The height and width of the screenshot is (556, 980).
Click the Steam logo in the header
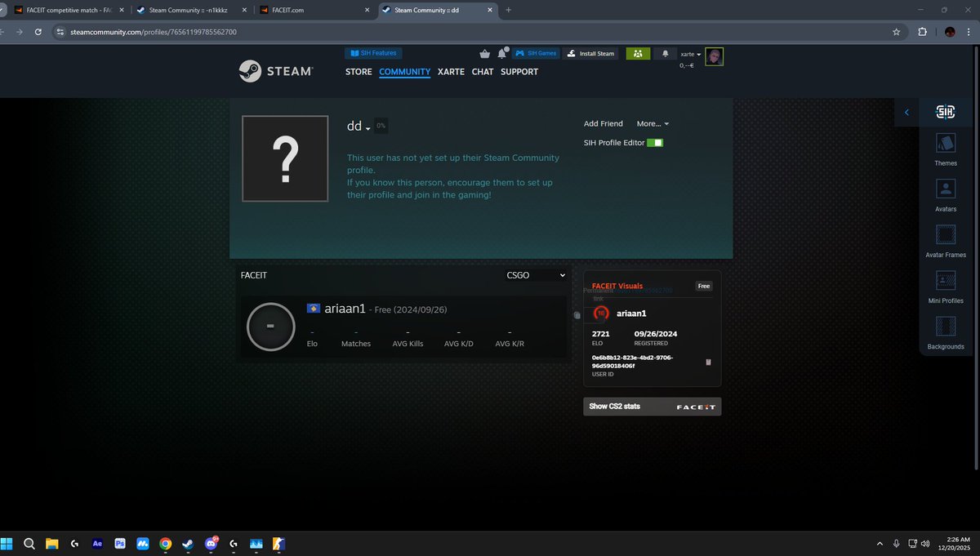coord(275,71)
